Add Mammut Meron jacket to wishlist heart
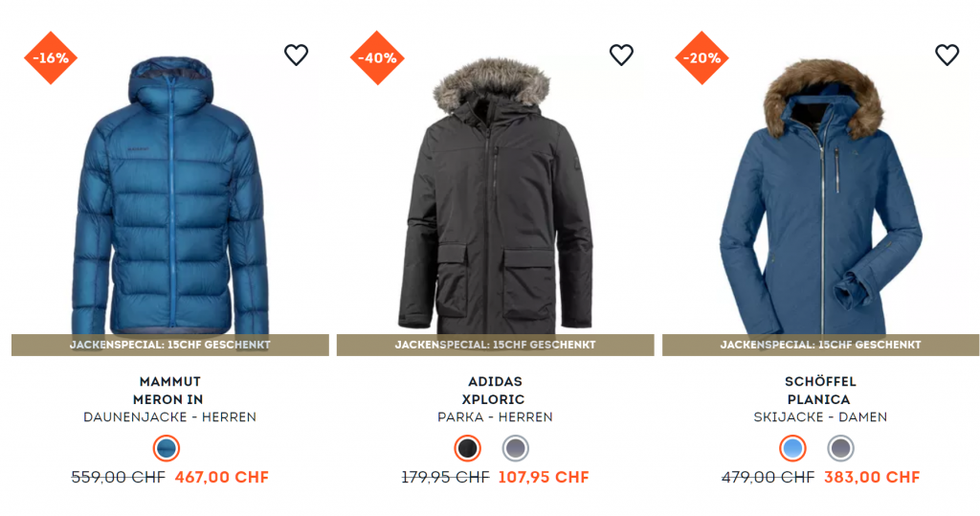 point(297,55)
